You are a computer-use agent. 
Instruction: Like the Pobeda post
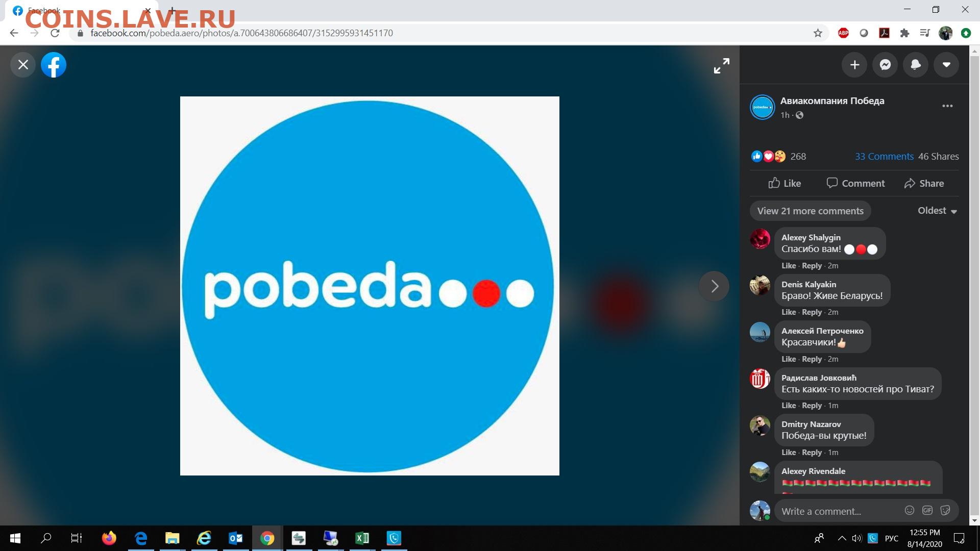click(x=785, y=183)
